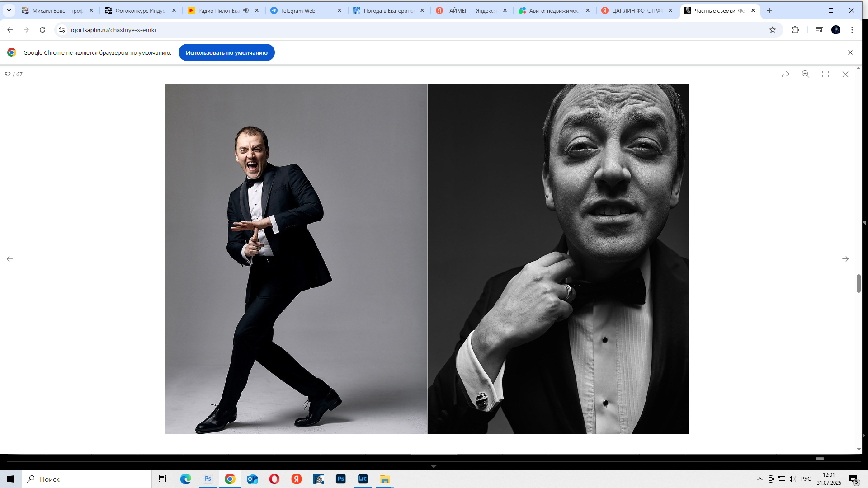
Task: Mute the Радио Пилот tab audio
Action: (x=246, y=10)
